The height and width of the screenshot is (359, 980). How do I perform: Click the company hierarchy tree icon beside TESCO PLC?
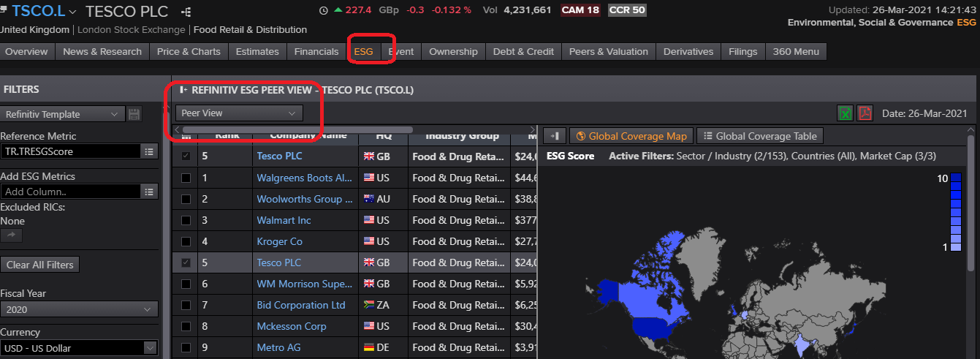click(x=186, y=12)
